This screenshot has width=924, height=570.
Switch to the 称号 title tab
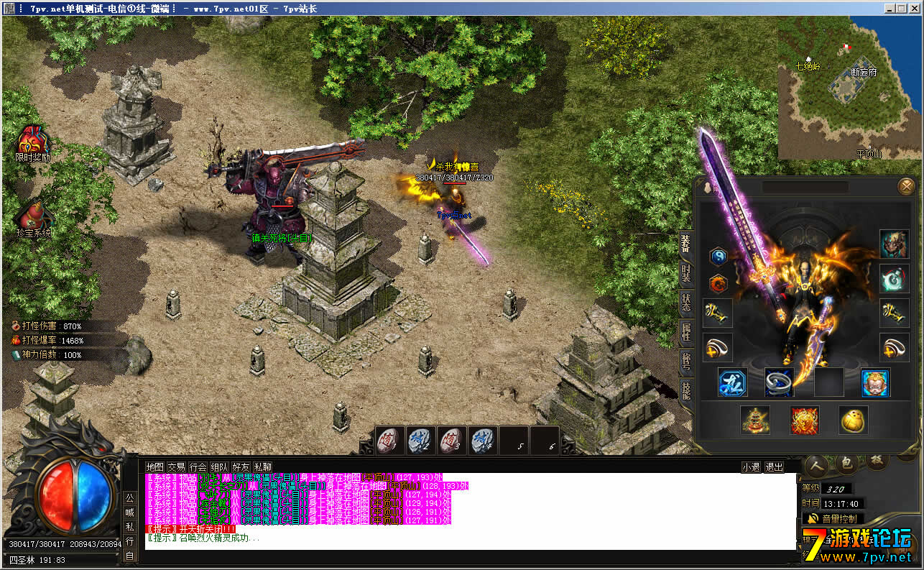(686, 362)
